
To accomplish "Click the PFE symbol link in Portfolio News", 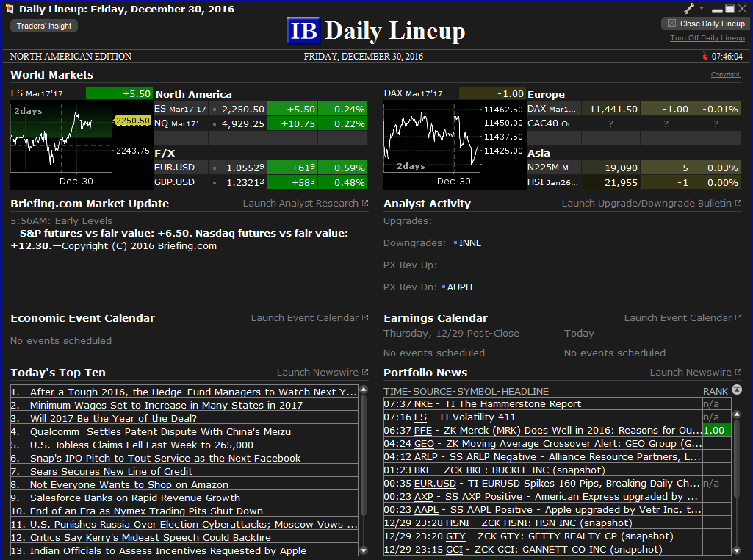I will tap(423, 431).
